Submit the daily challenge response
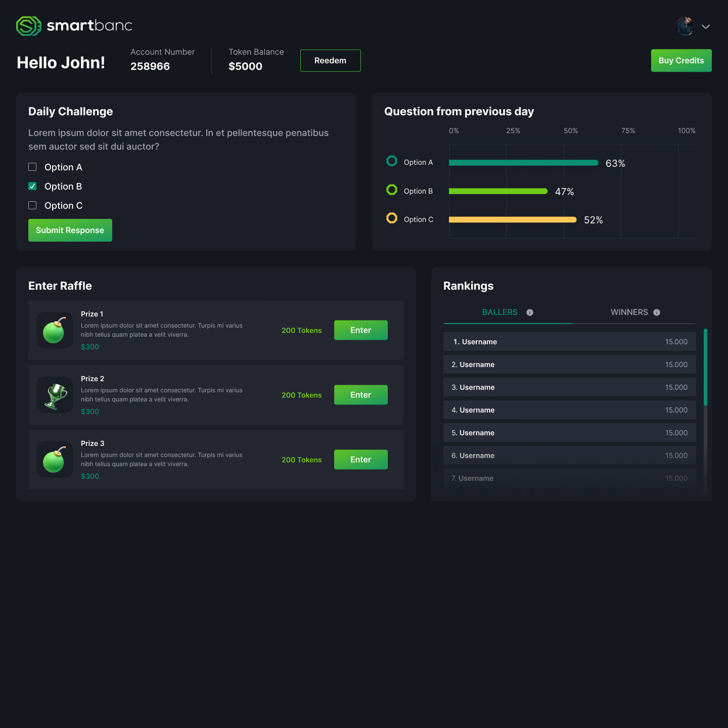Screen dimensions: 728x728 click(70, 231)
